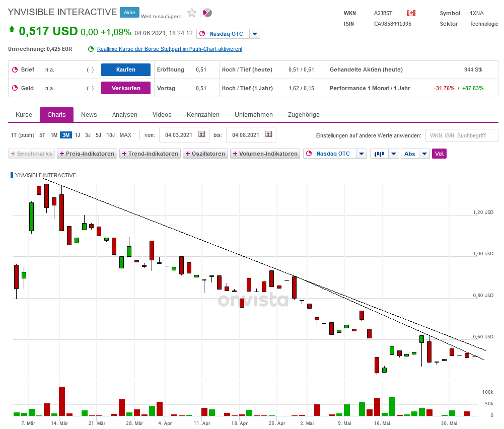Screen dimensions: 504x429
Task: Expand the Abs scale dropdown arrow
Action: point(424,154)
